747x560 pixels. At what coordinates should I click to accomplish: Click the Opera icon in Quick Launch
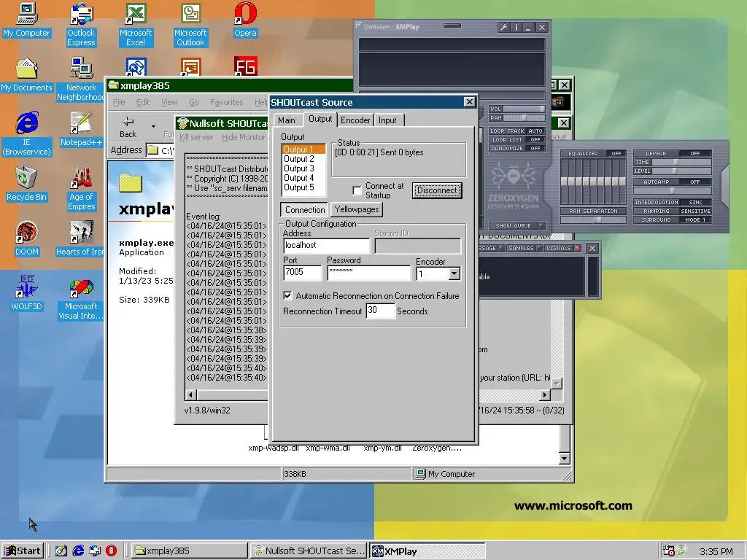(x=111, y=551)
